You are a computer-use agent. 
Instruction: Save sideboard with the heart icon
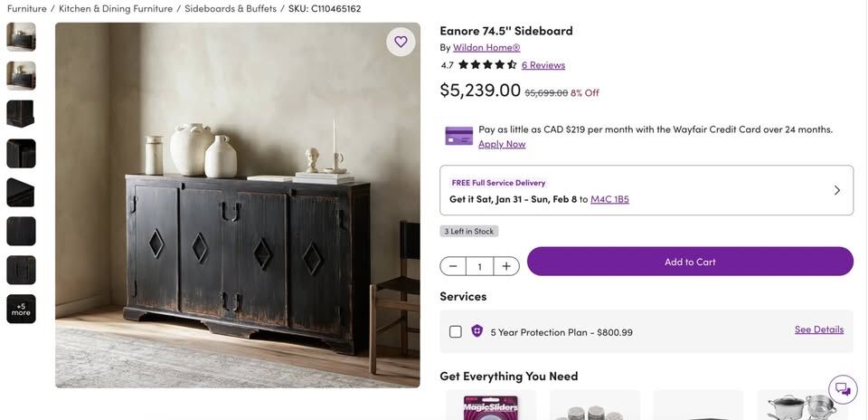[x=401, y=42]
